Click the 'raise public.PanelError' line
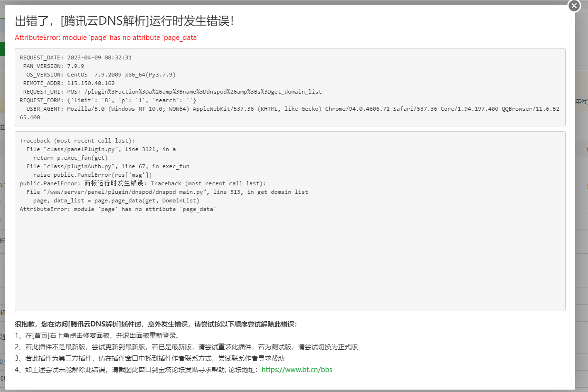Viewport: 588px width, 392px height. pos(93,175)
